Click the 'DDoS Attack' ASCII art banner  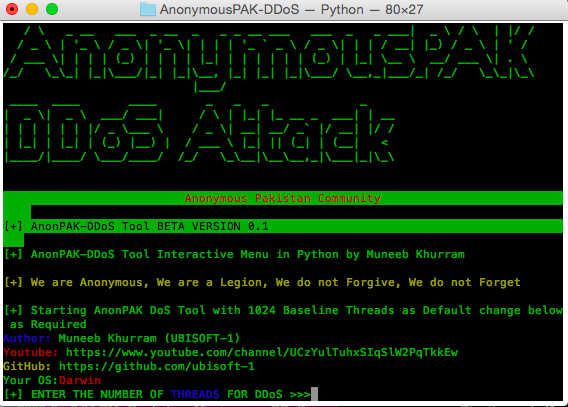click(199, 134)
